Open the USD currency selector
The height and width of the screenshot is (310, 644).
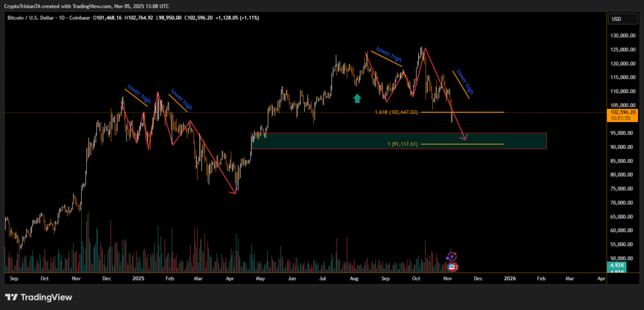click(616, 19)
